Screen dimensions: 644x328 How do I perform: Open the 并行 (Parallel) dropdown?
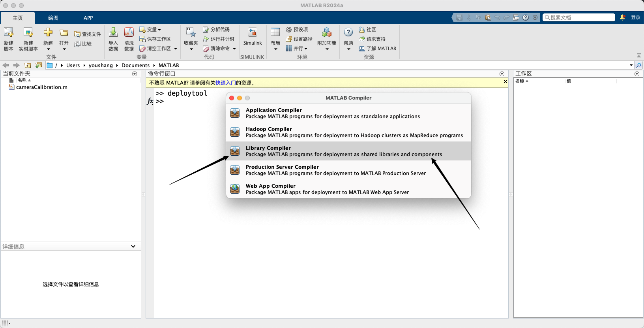[297, 49]
